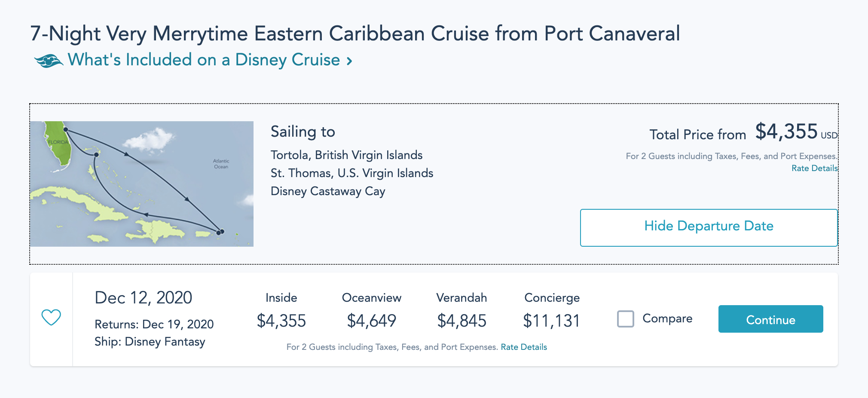Open What's Included on a Disney Cruise link
Screen dimensions: 868x398
[x=204, y=60]
